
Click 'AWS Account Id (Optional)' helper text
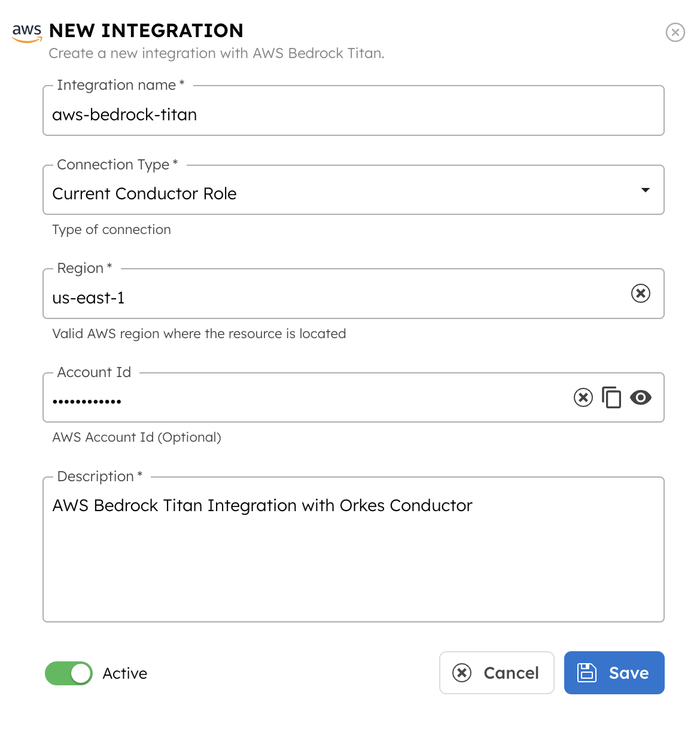[x=137, y=438]
